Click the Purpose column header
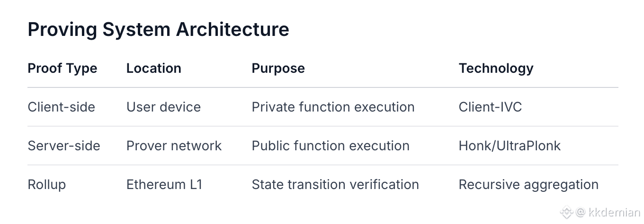 click(278, 68)
